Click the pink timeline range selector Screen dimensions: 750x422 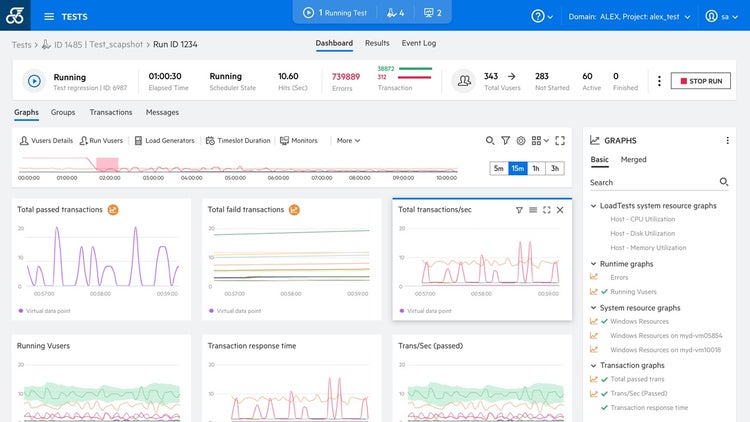tap(107, 164)
